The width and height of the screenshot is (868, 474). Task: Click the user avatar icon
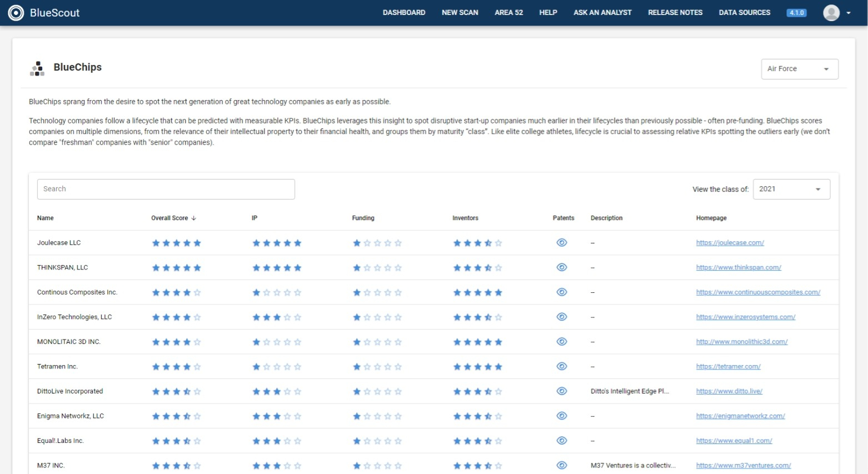point(831,13)
